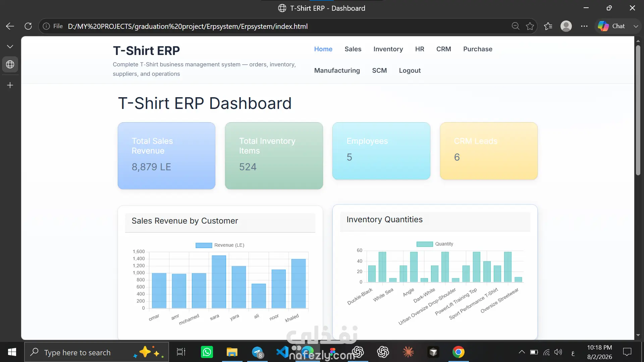Open the Wi-Fi network icon
644x362 pixels.
click(546, 352)
